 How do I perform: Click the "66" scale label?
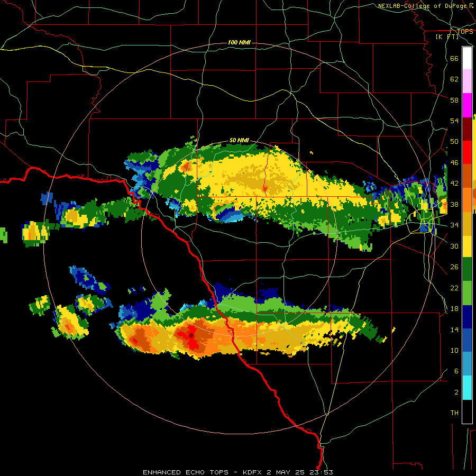pos(454,59)
